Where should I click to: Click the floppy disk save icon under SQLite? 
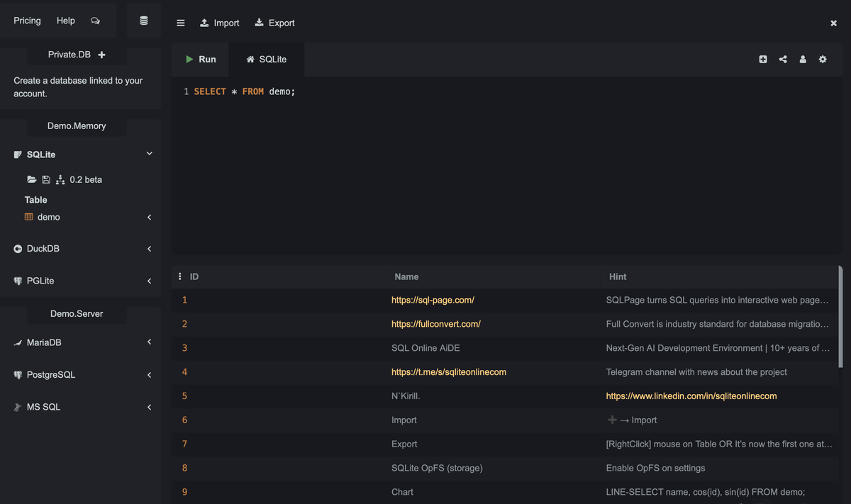(46, 180)
